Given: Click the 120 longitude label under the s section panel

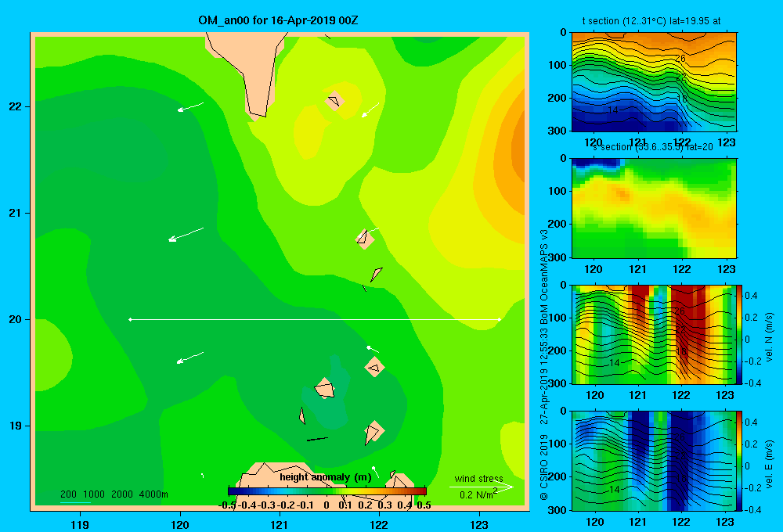Looking at the screenshot, I should click(594, 269).
